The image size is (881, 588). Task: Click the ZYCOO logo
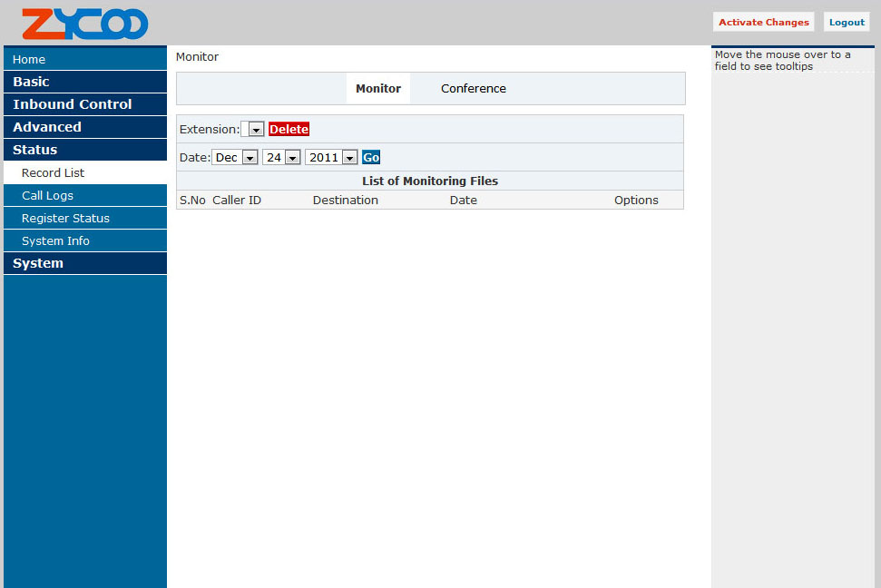click(x=84, y=24)
